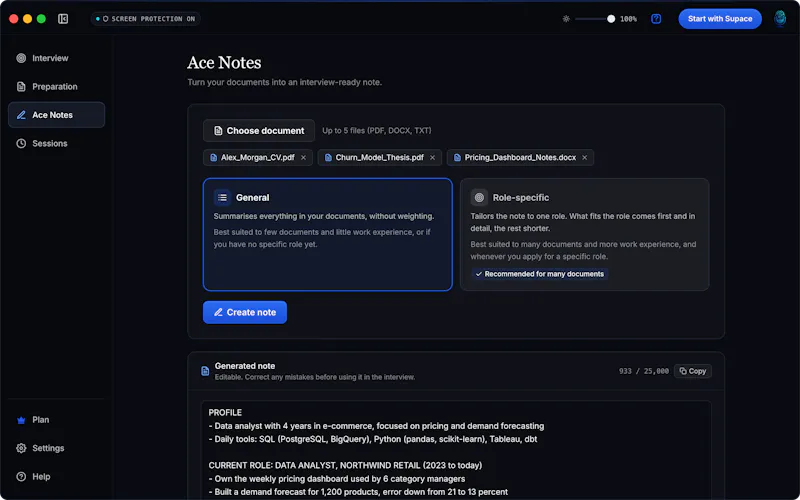800x500 pixels.
Task: Click Churn_Model_Thesis.pdf file icon
Action: 329,158
